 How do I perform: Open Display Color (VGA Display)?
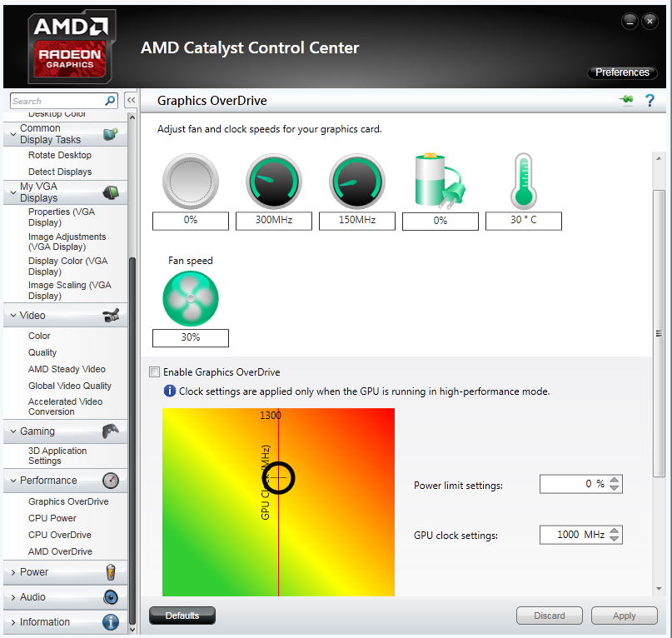tap(67, 267)
